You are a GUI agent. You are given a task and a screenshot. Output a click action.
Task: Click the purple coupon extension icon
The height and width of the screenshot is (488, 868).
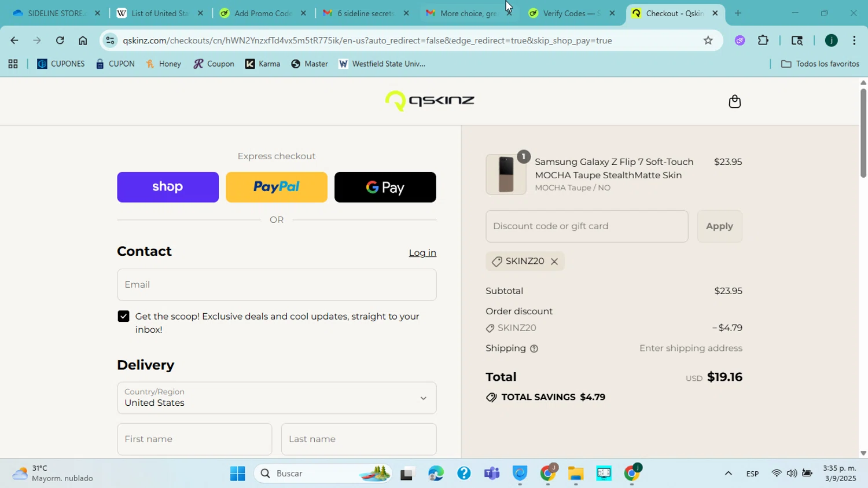click(x=740, y=41)
